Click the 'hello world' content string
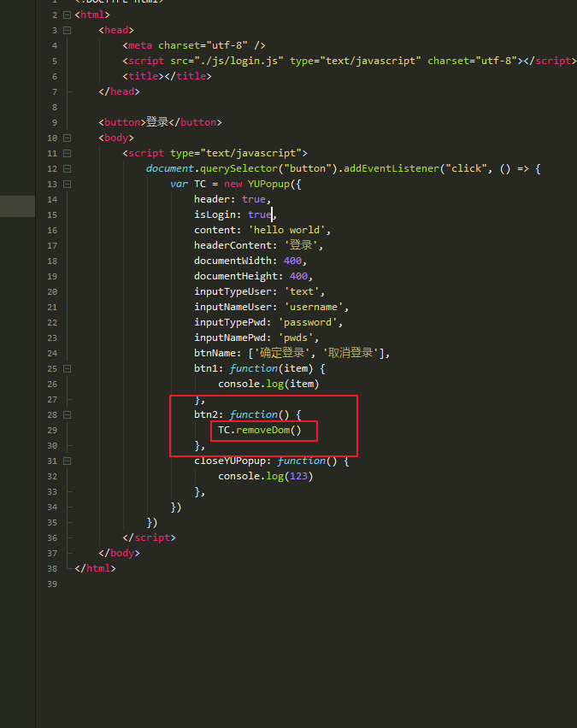 click(286, 230)
